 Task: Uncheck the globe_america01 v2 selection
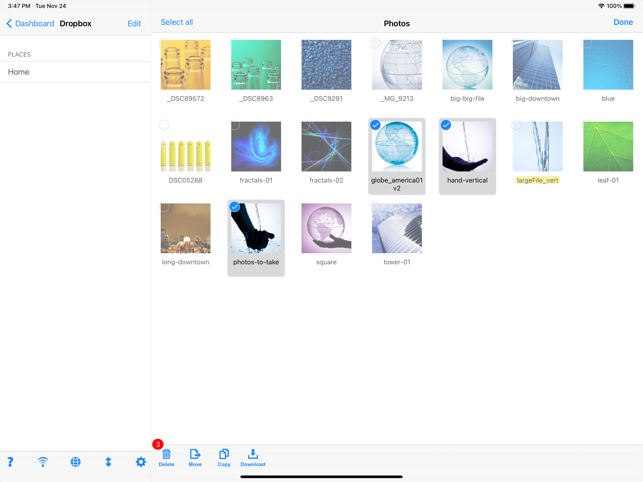click(x=375, y=125)
